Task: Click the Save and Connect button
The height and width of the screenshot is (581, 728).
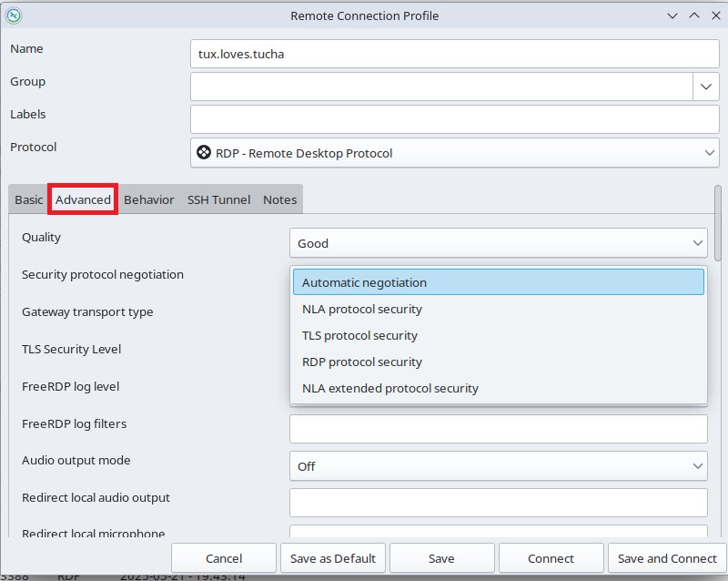Action: point(667,558)
